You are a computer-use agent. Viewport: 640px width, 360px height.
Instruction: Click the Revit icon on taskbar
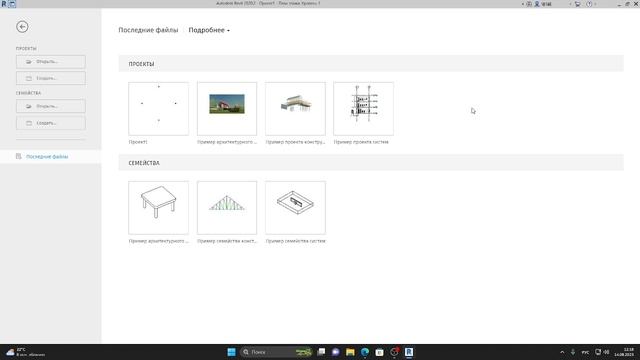pos(409,352)
